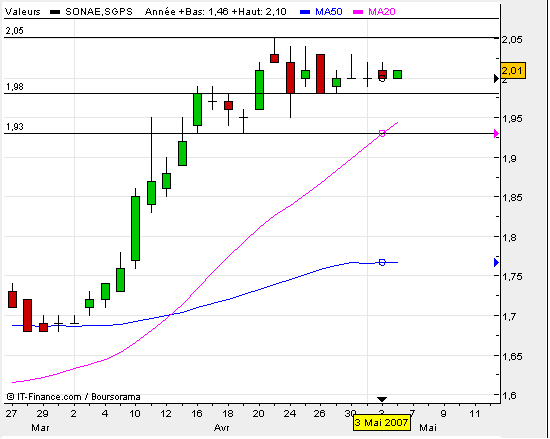
Task: Click the 1,98 support level label
Action: [x=14, y=87]
